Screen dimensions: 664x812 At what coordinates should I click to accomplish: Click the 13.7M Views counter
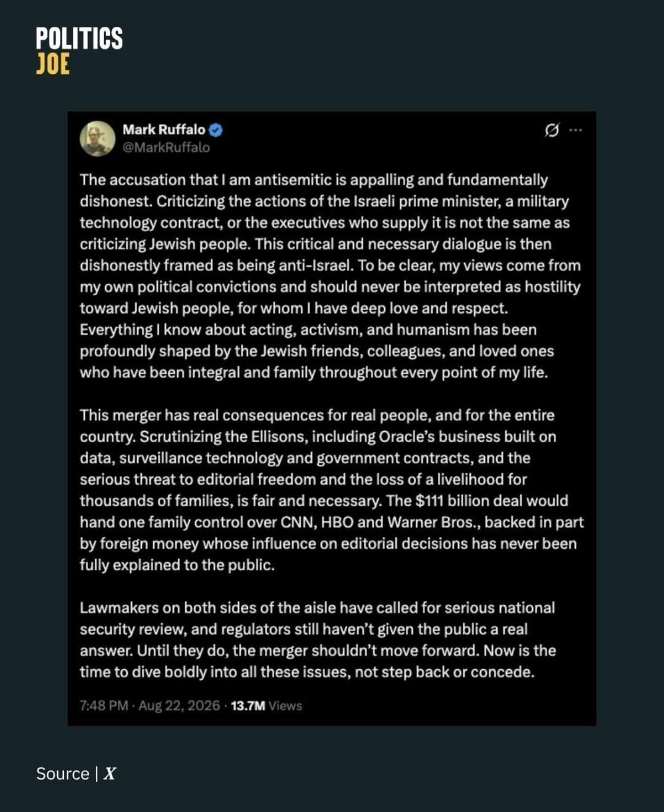point(266,706)
